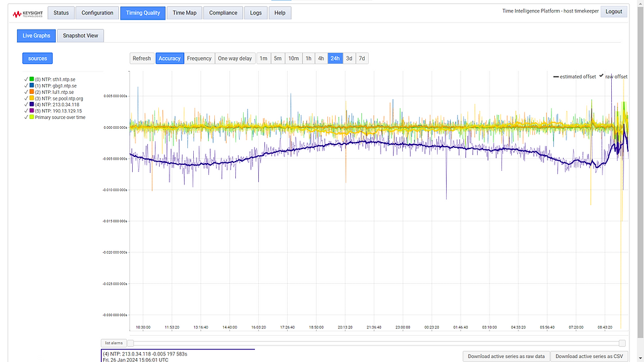Set time range to 1h
Viewport: 644px width, 362px height.
308,58
